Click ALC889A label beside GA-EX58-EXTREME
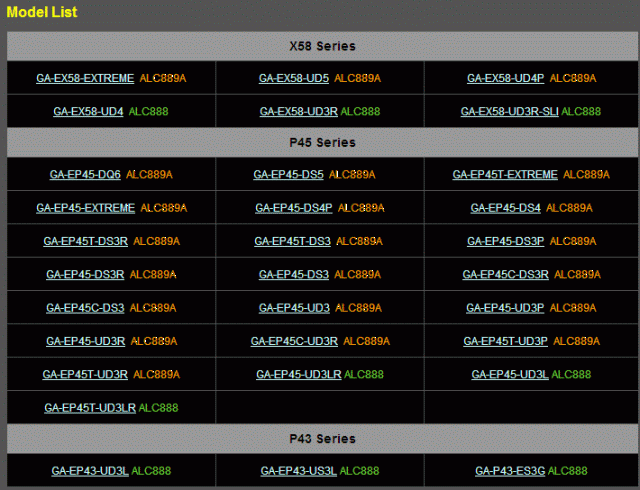 click(x=163, y=78)
